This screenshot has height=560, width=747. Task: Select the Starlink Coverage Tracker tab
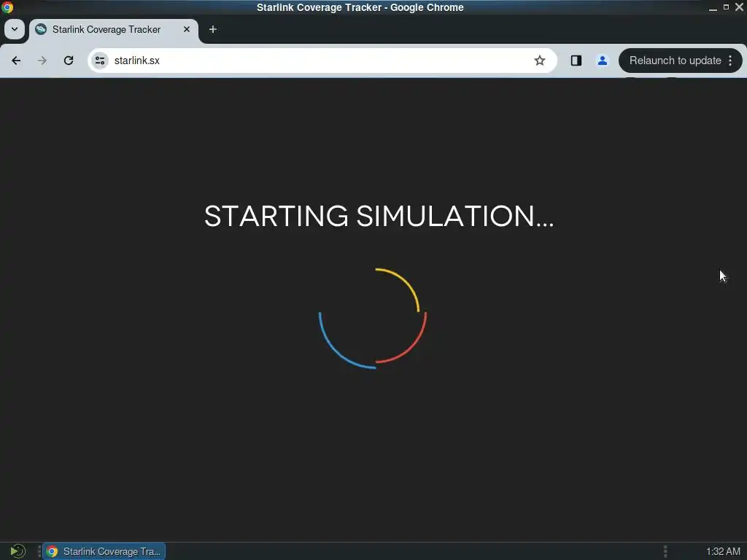113,29
